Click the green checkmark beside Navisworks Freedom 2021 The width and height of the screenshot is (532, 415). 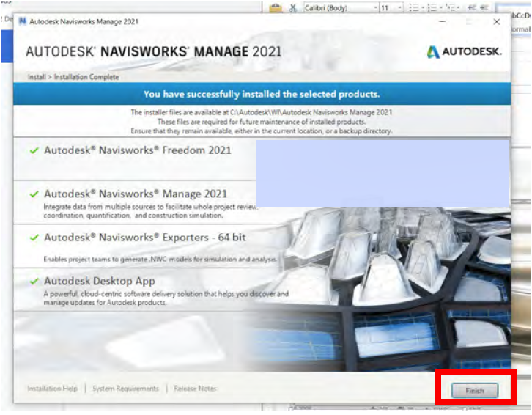[x=34, y=150]
